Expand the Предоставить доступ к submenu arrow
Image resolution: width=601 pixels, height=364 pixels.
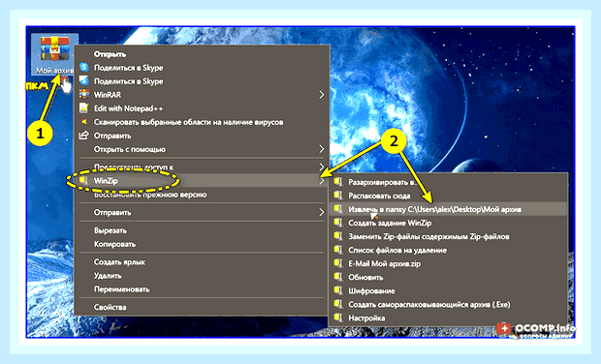pos(322,167)
